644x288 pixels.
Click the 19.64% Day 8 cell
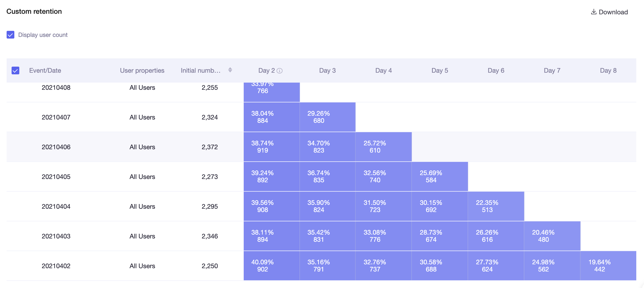click(x=608, y=266)
